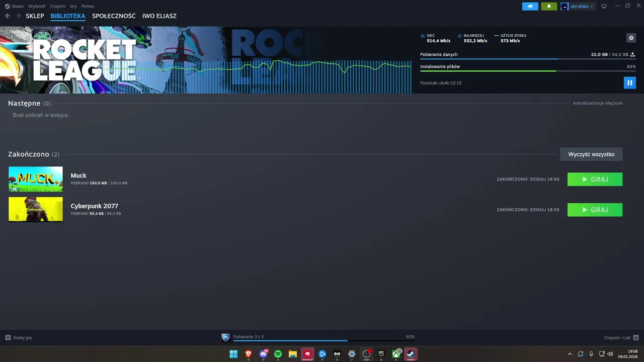Viewport: 644px width, 362px height.
Task: Click GRAJ for Muck
Action: pyautogui.click(x=595, y=179)
